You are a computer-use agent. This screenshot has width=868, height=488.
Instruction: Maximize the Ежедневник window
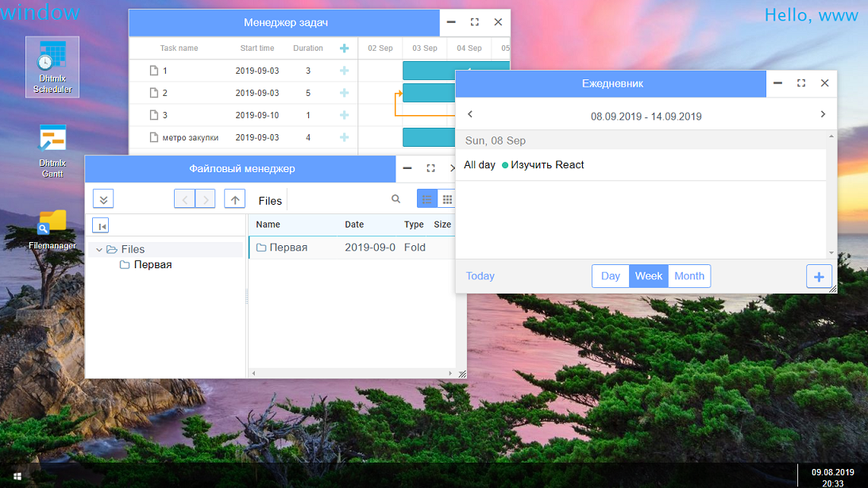[801, 83]
